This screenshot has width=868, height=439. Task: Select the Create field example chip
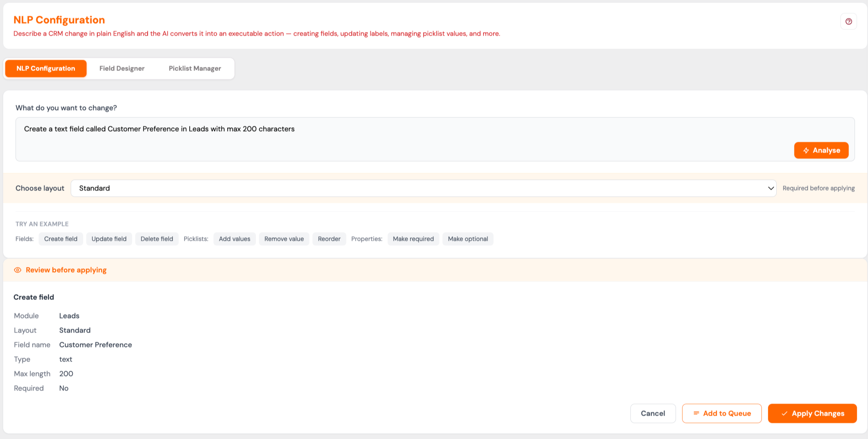(61, 239)
